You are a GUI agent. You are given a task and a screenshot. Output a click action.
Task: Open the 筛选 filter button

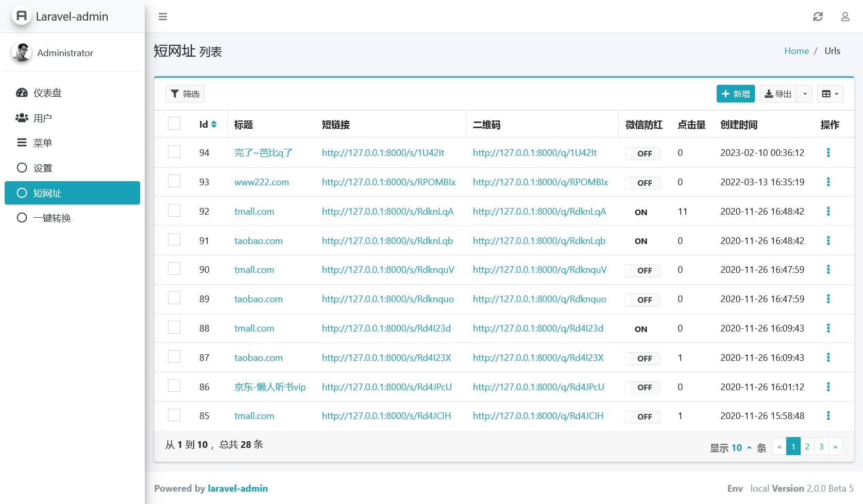tap(185, 94)
